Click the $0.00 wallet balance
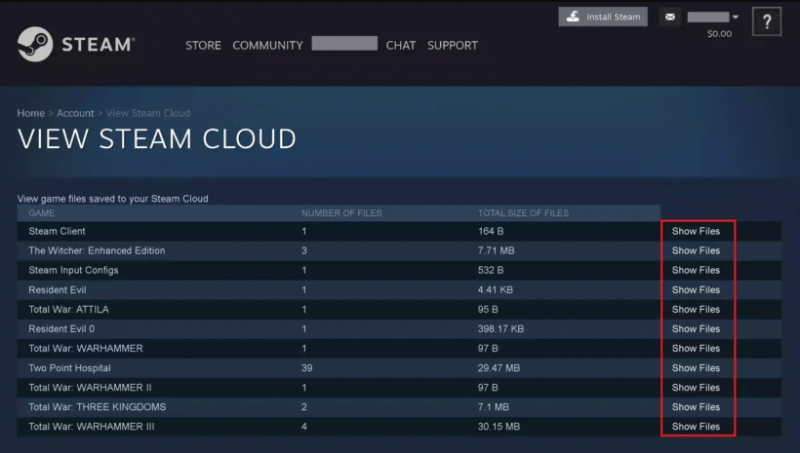The width and height of the screenshot is (800, 453). (719, 34)
